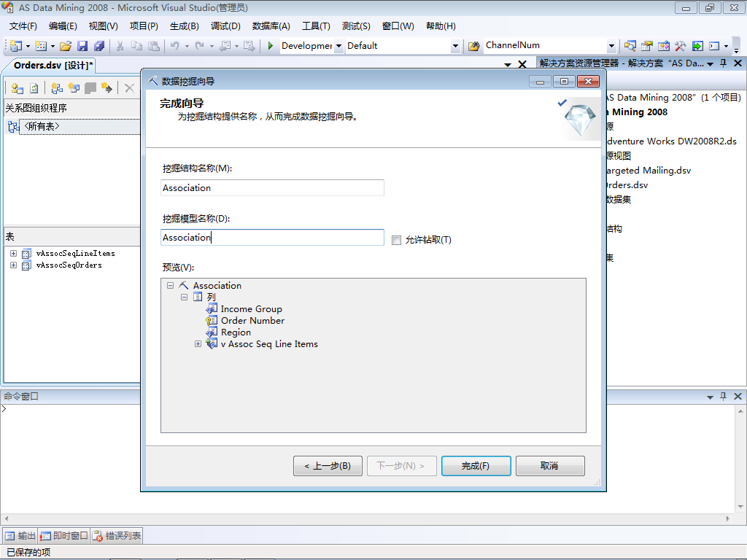Click the Add New Item toolbar icon
This screenshot has width=747, height=560.
[41, 46]
